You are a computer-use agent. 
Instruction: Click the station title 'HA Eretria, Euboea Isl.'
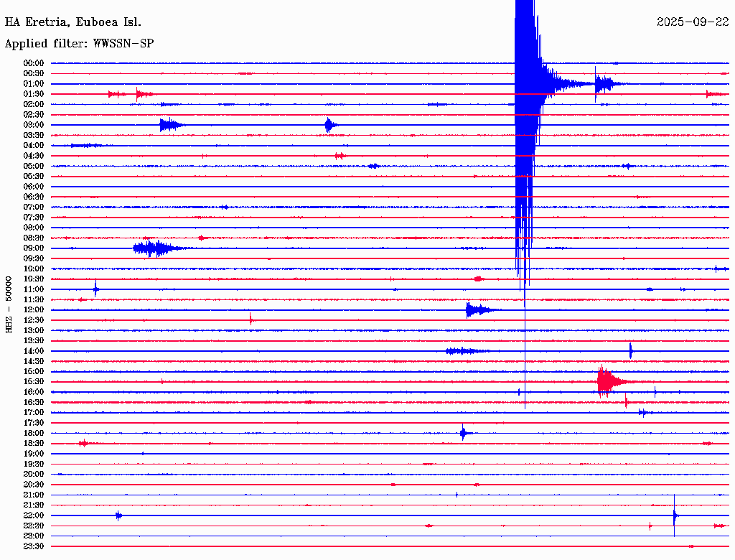(72, 22)
